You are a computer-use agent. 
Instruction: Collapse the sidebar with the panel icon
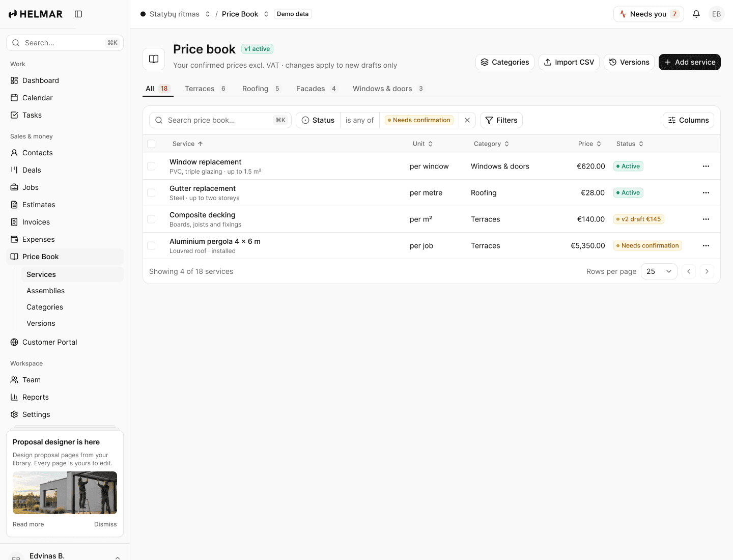click(x=78, y=14)
